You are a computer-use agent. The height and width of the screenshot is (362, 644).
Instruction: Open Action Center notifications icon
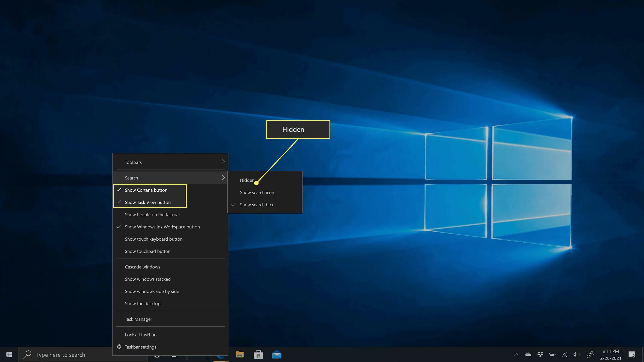(x=632, y=354)
